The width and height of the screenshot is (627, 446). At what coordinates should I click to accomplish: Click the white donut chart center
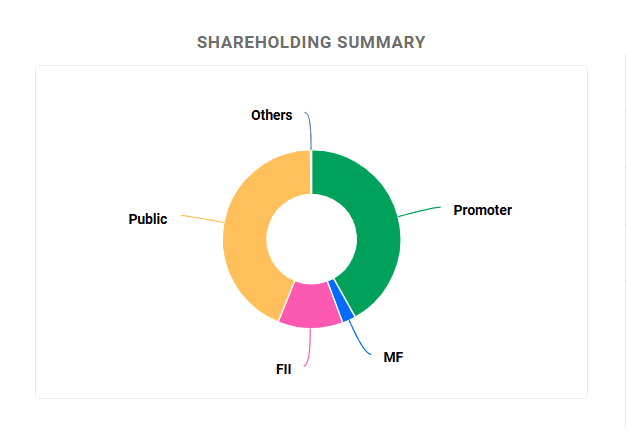click(312, 239)
